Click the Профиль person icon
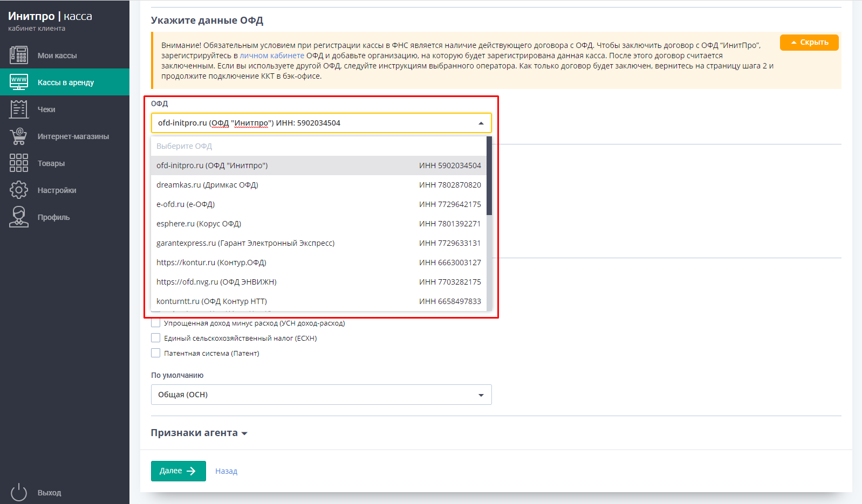The image size is (862, 504). click(x=19, y=217)
